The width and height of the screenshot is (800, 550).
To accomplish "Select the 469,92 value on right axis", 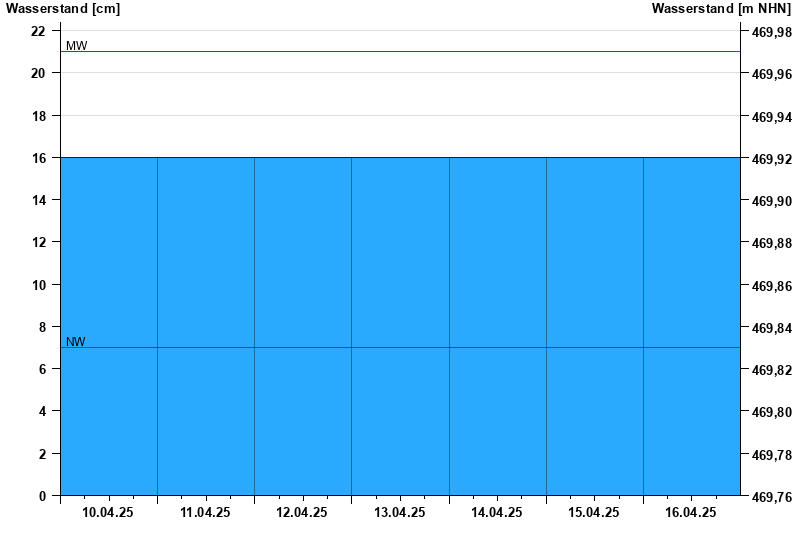I will point(771,159).
